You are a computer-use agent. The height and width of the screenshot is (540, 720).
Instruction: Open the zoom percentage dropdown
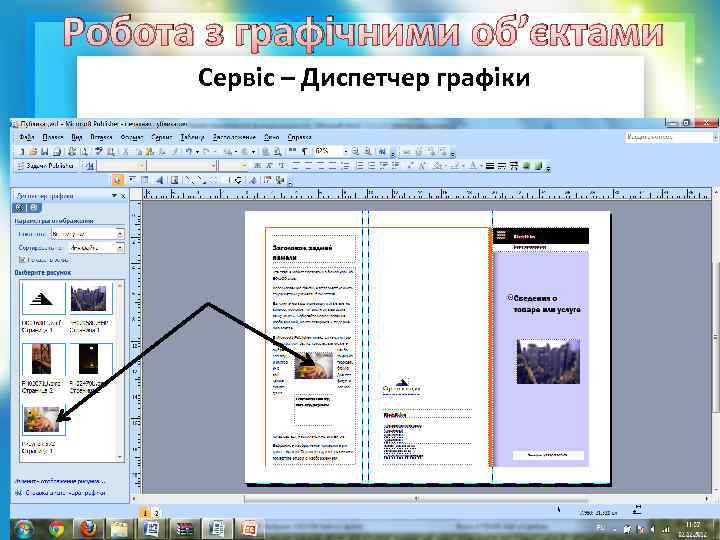345,152
